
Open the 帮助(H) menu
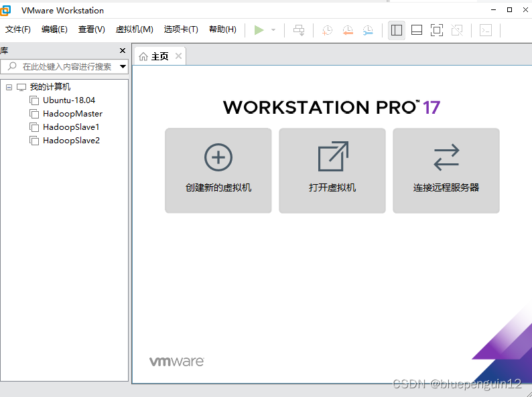click(x=222, y=29)
